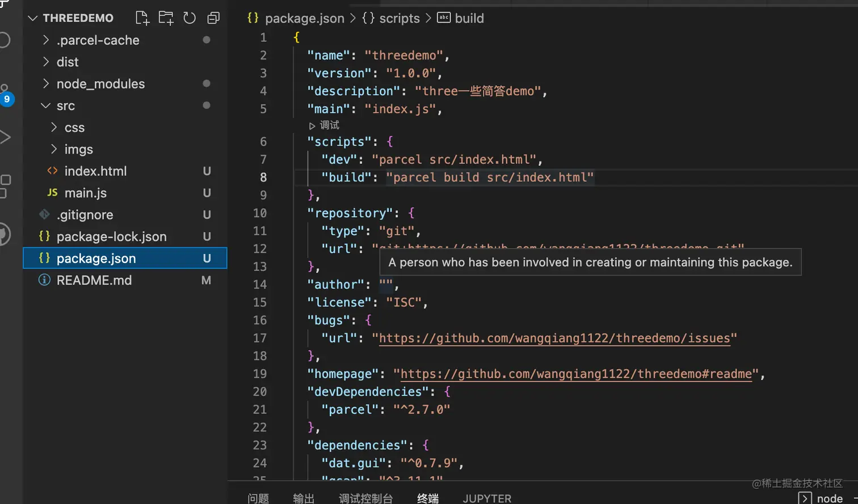The height and width of the screenshot is (504, 858).
Task: Click the "^2.7.0" parcel version
Action: tap(422, 409)
